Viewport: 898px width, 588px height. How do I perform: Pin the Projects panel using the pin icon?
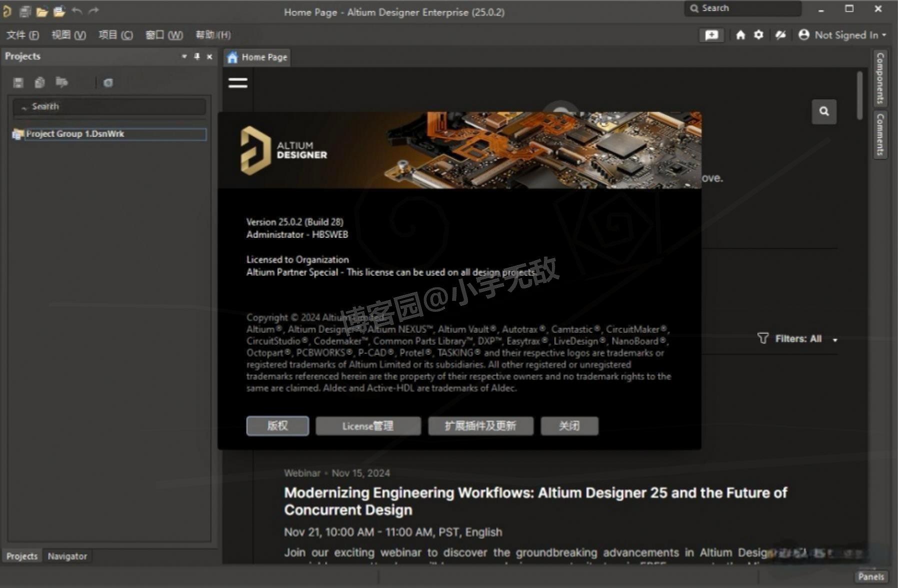coord(196,56)
